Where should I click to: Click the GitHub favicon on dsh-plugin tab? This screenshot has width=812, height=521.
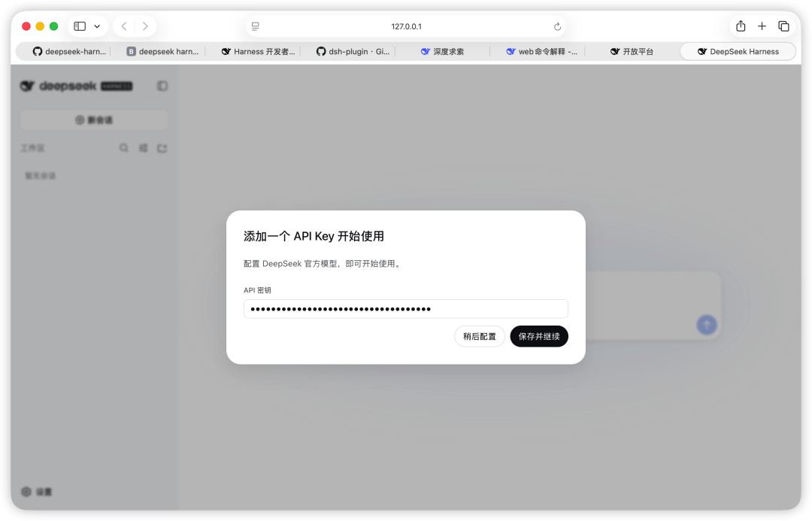[321, 51]
